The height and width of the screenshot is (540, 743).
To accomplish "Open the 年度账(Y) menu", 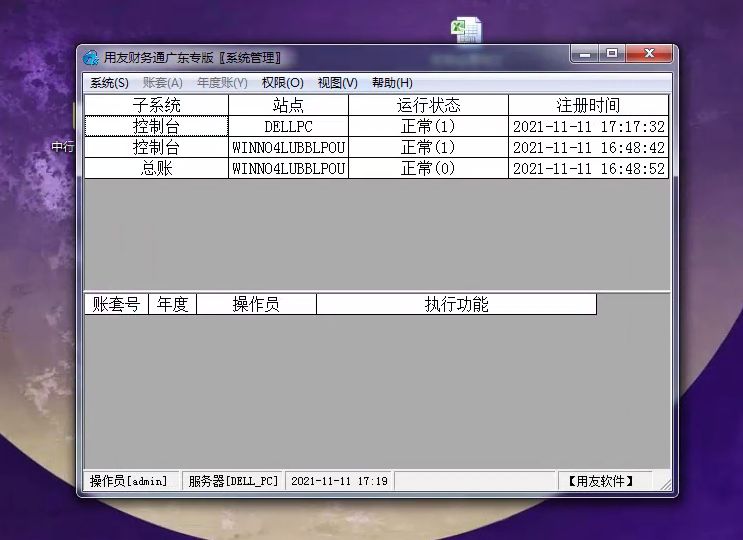I will pos(222,83).
